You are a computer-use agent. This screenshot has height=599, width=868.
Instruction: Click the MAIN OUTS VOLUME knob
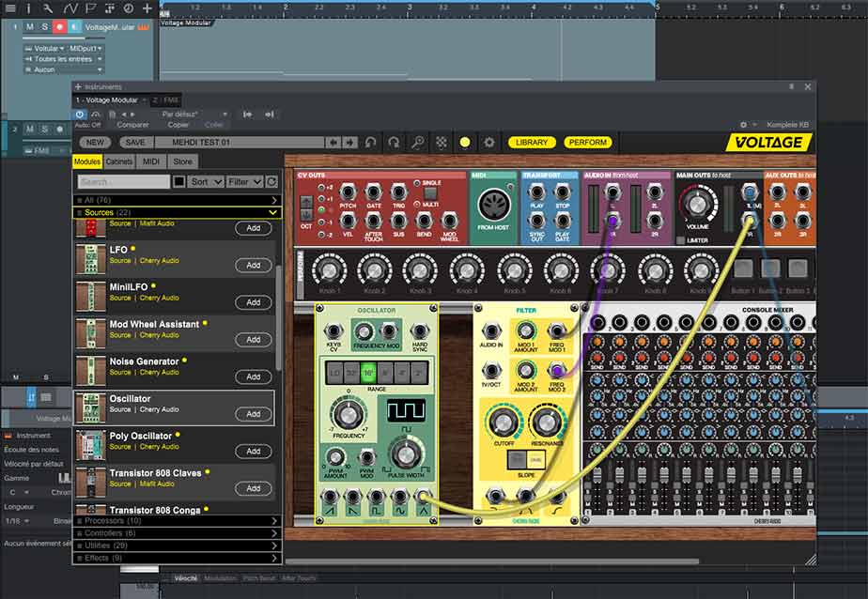(x=697, y=204)
